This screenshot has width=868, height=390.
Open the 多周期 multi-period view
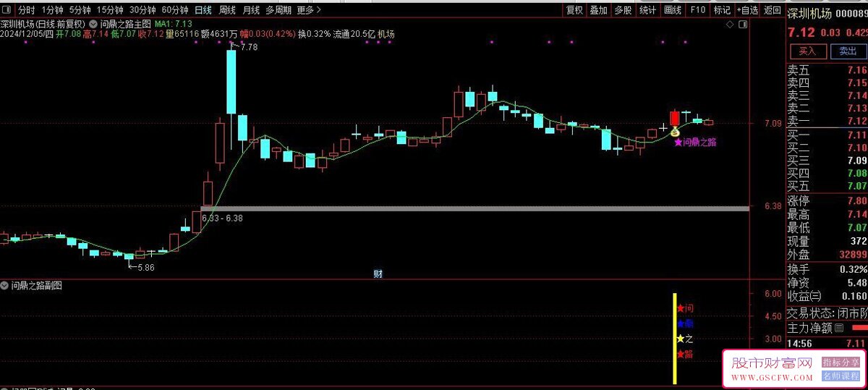[278, 10]
